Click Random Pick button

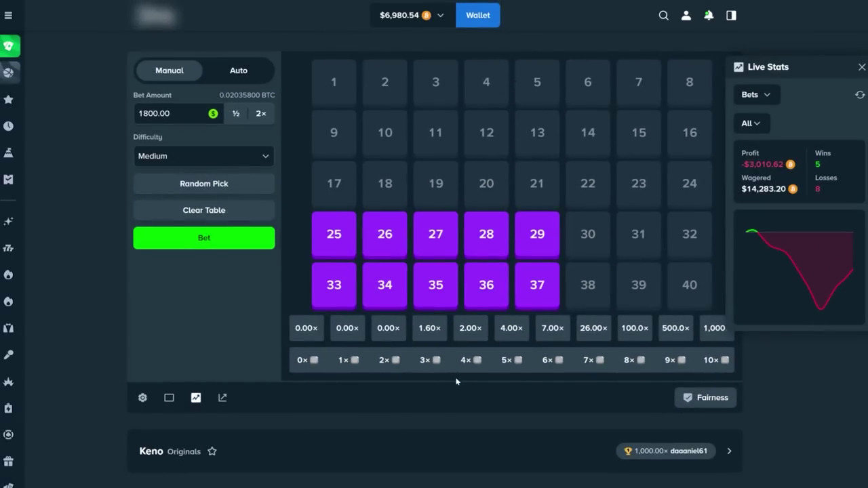(204, 184)
